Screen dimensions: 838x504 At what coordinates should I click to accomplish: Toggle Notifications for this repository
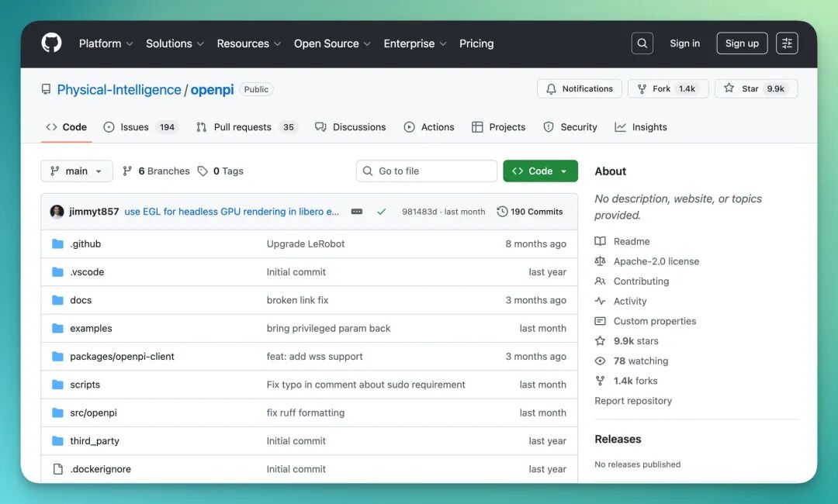580,88
